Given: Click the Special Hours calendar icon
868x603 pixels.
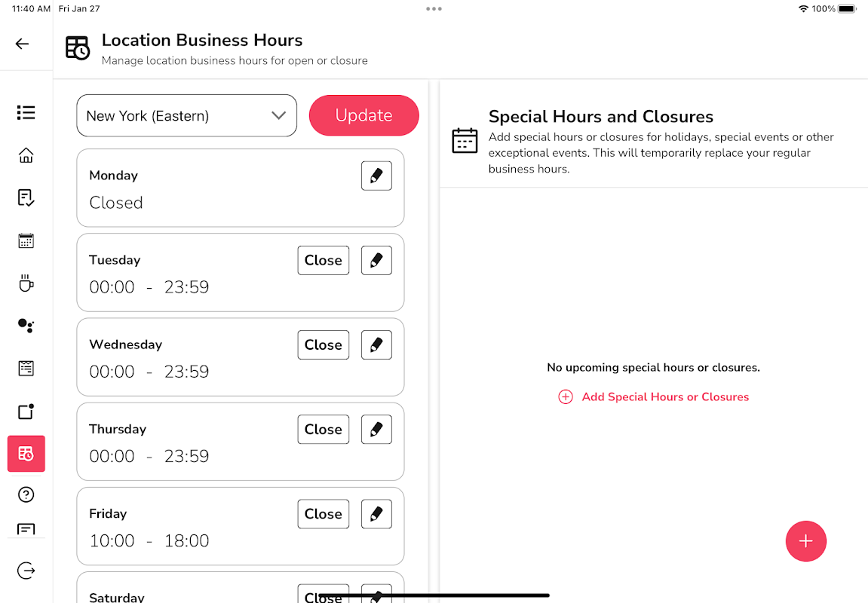Looking at the screenshot, I should click(x=465, y=140).
